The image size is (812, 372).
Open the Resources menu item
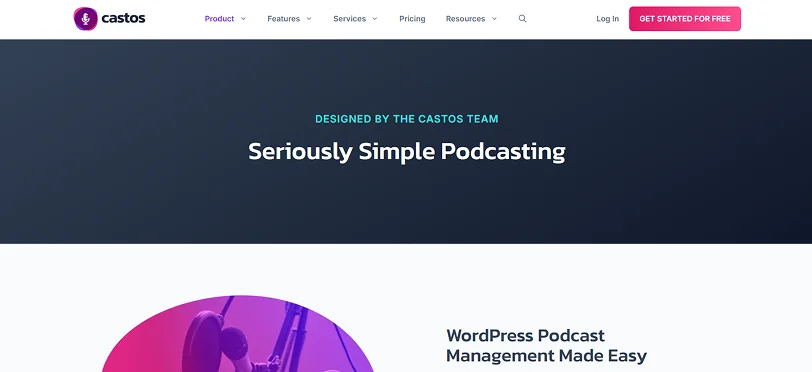[x=466, y=19]
